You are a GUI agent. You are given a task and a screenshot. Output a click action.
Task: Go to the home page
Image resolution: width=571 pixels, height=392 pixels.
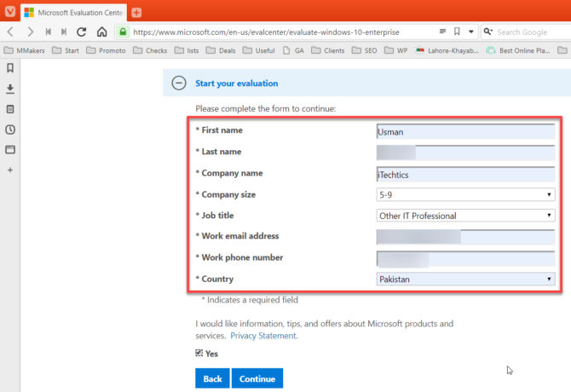102,32
